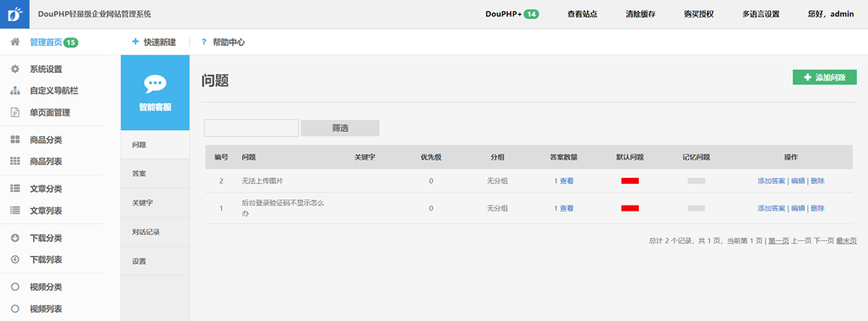
Task: Click 添加答案 link for 无法上传图片
Action: tap(771, 181)
